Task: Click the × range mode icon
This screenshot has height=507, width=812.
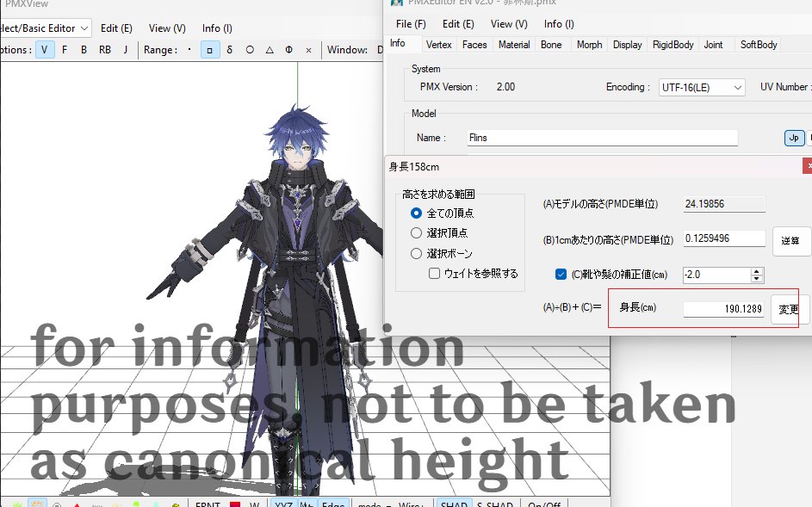Action: click(308, 50)
